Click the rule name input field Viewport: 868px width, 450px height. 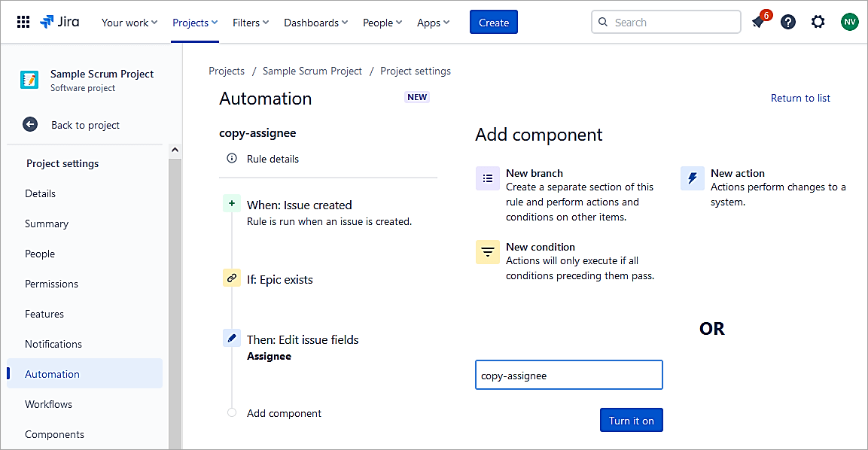(568, 375)
